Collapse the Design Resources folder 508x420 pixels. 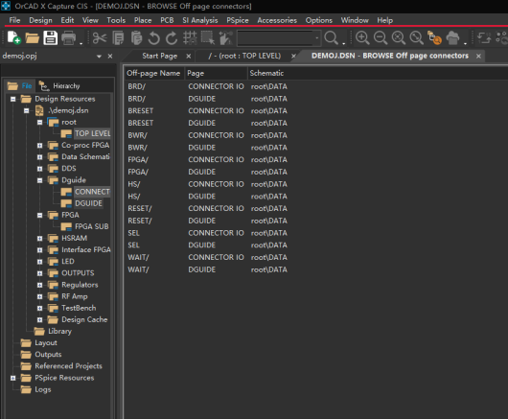click(x=13, y=99)
